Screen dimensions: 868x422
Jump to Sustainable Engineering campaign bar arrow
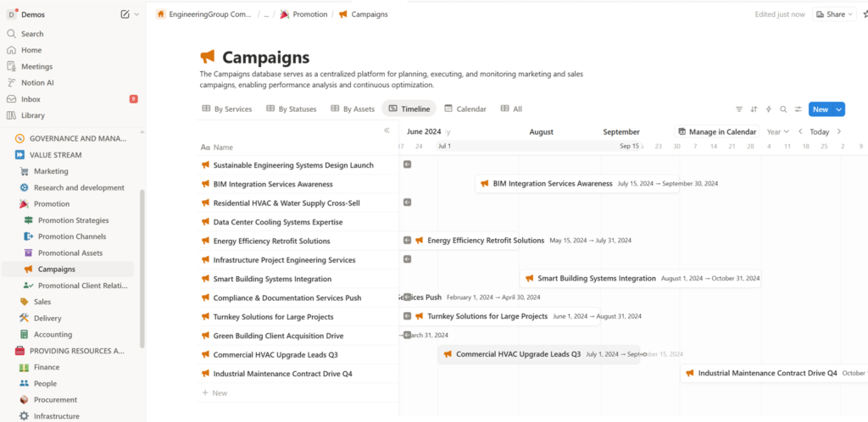pos(408,164)
